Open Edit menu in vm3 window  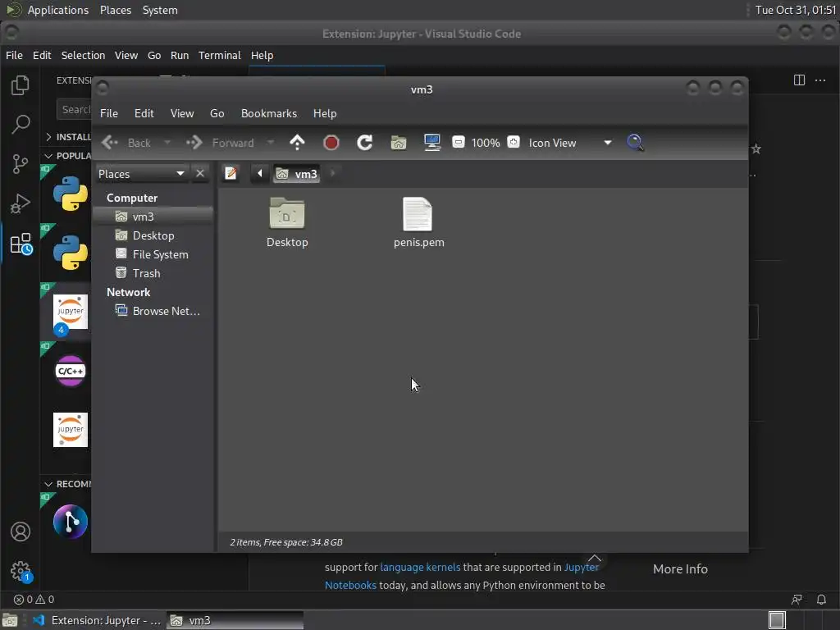click(144, 113)
